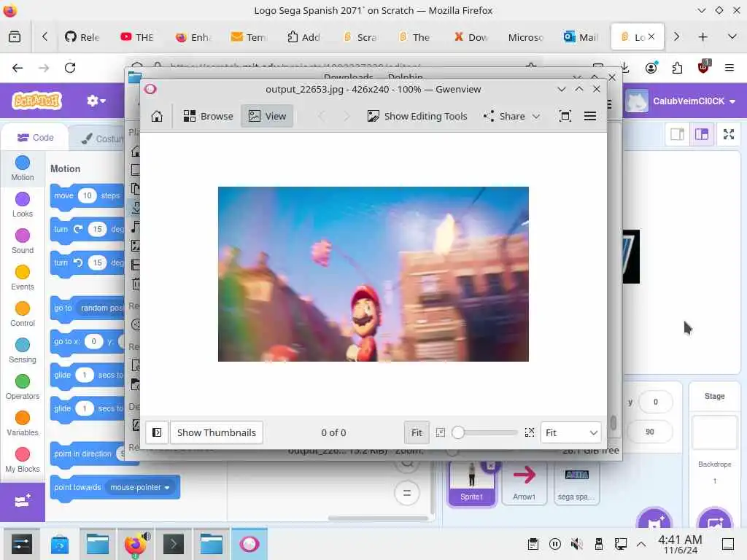The width and height of the screenshot is (747, 560).
Task: Click Add Extension button in Scratch
Action: pyautogui.click(x=23, y=502)
